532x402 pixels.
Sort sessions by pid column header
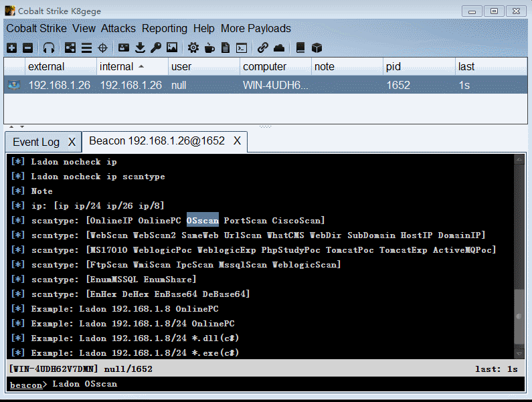[x=419, y=66]
